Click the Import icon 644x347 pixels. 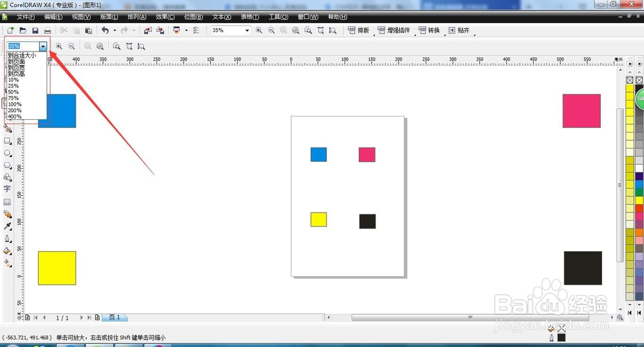pyautogui.click(x=148, y=30)
